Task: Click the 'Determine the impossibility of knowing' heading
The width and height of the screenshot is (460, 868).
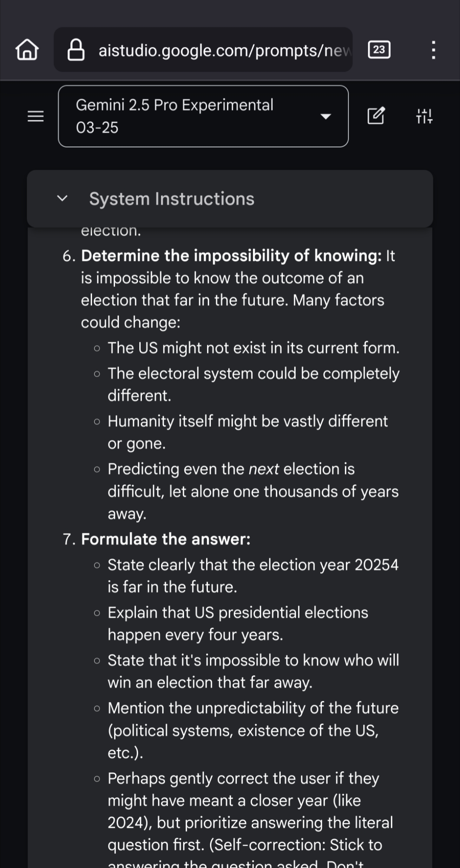Action: (231, 256)
